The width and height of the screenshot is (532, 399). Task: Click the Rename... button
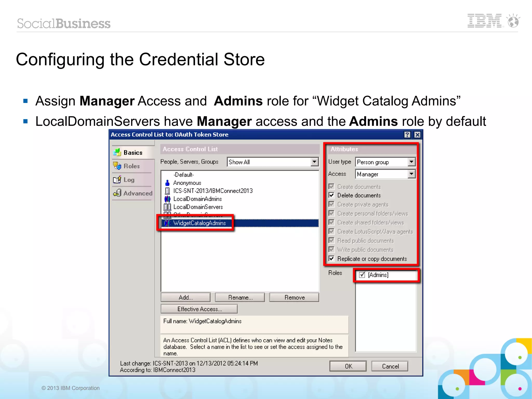[240, 297]
